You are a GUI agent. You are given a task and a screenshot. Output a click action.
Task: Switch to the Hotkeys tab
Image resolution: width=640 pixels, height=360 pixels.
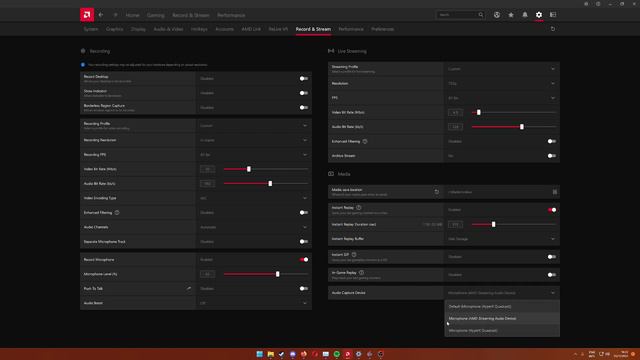(199, 29)
